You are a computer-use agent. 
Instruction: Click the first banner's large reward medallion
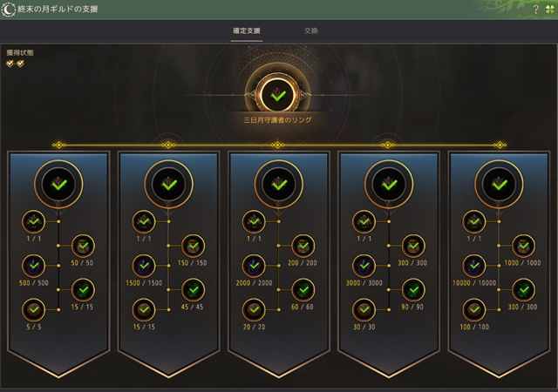point(58,184)
